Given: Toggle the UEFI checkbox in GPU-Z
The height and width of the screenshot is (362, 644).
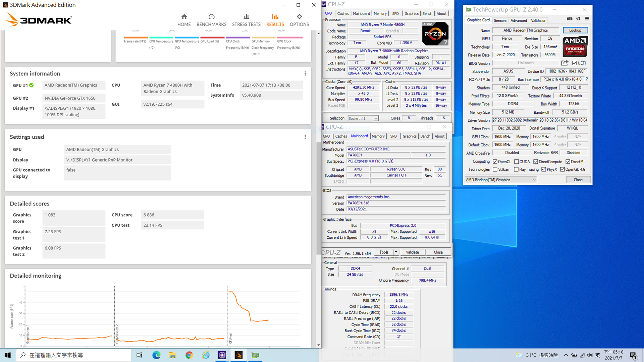Looking at the screenshot, I should 575,63.
